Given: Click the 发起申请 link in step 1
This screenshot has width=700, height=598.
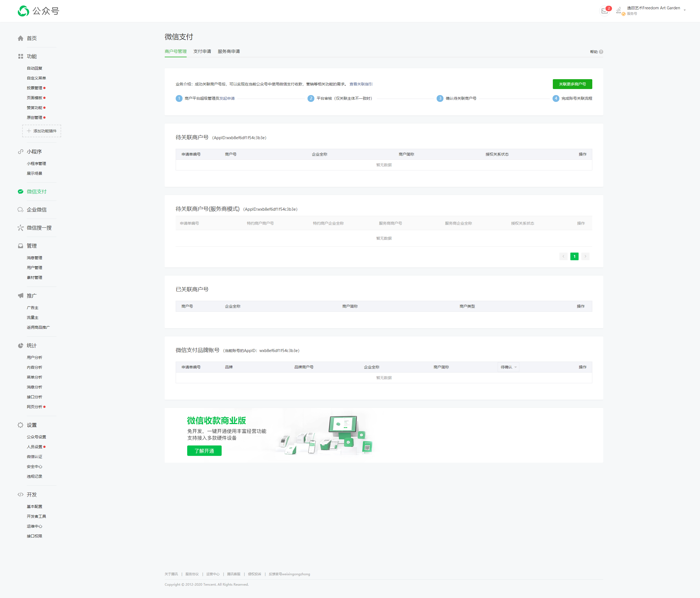Looking at the screenshot, I should pos(227,98).
